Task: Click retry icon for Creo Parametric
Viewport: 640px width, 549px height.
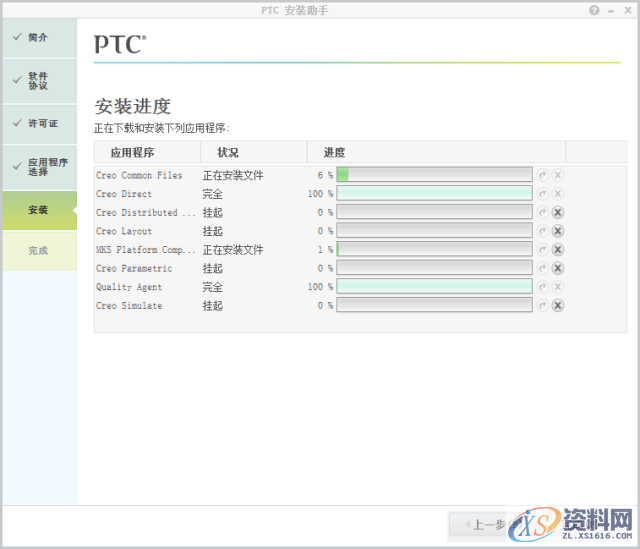Action: click(542, 268)
